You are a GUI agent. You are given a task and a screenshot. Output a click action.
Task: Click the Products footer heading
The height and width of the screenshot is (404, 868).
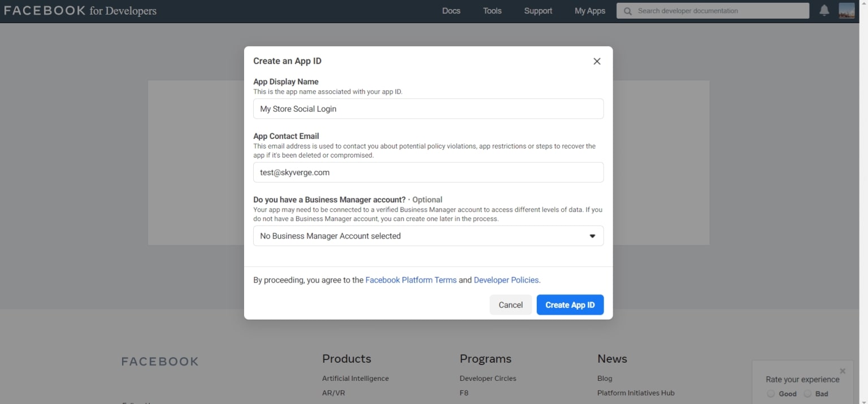tap(346, 359)
